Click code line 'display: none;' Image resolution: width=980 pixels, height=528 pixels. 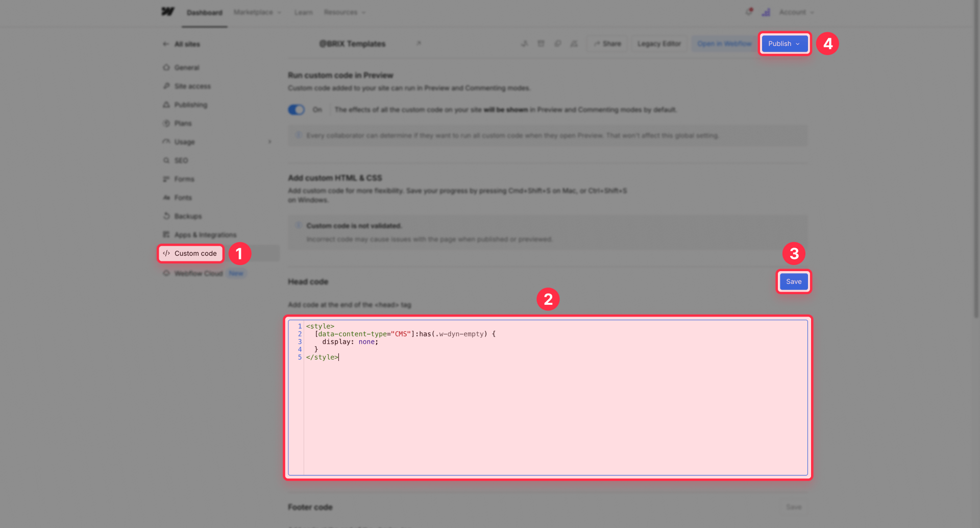[x=350, y=342]
